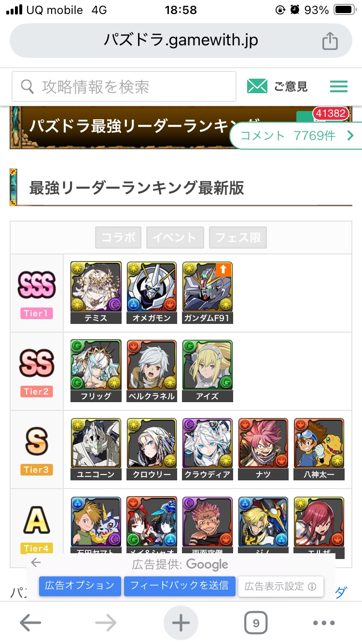The image size is (362, 644).
Task: Collapse the ad overlay with the back arrow
Action: (36, 563)
